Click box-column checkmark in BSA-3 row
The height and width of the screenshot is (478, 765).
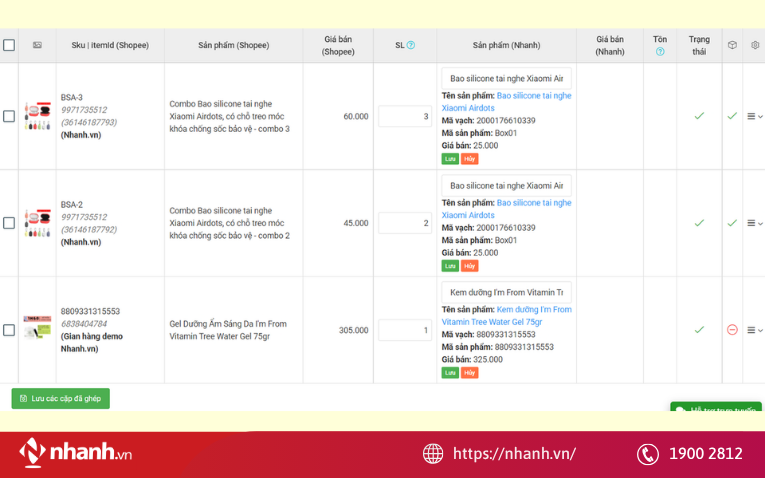click(x=732, y=116)
